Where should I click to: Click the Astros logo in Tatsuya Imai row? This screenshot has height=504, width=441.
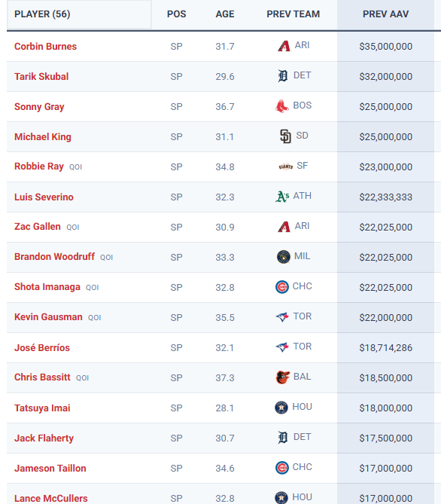coord(281,408)
